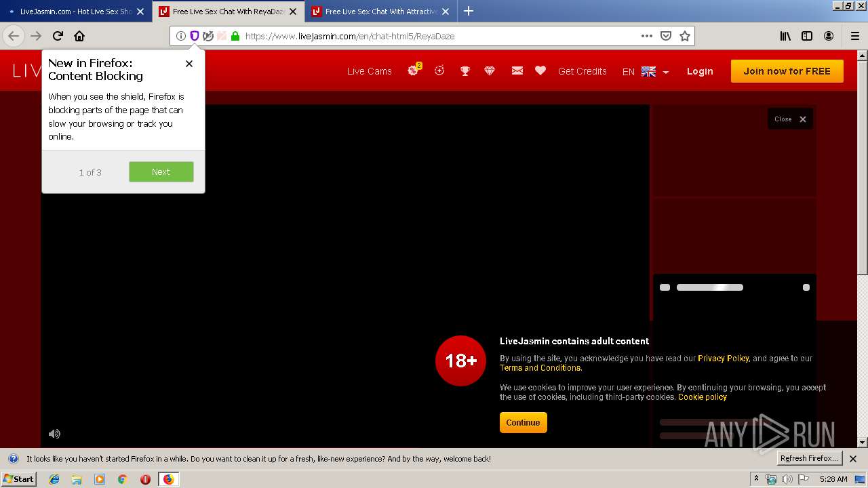Toggle the video sound speaker icon
The image size is (868, 488).
click(x=54, y=434)
